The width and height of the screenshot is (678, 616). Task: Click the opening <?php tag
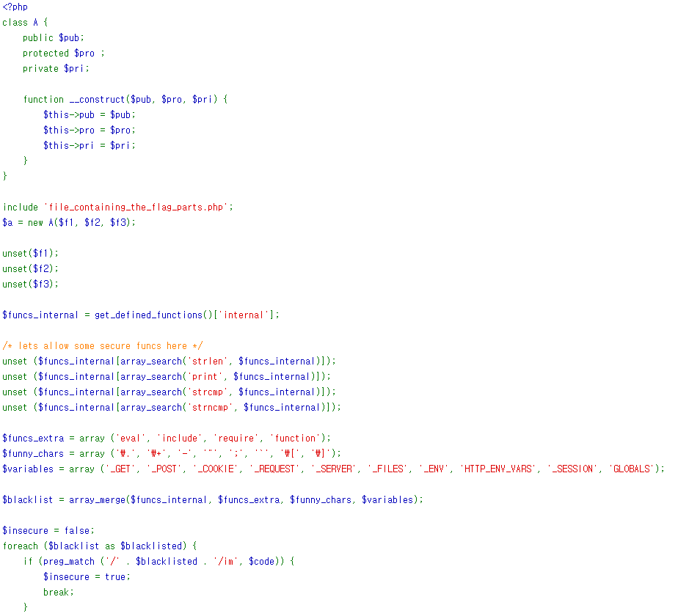pos(15,7)
